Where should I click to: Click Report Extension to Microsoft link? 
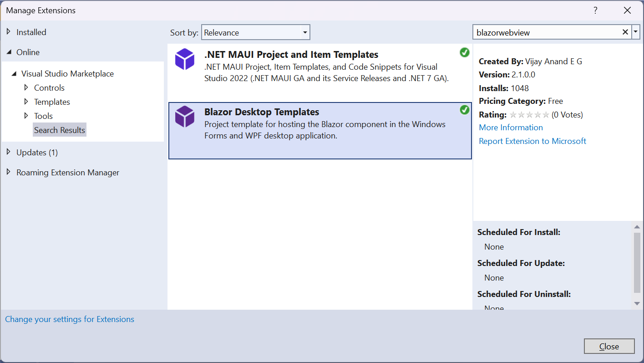[532, 141]
